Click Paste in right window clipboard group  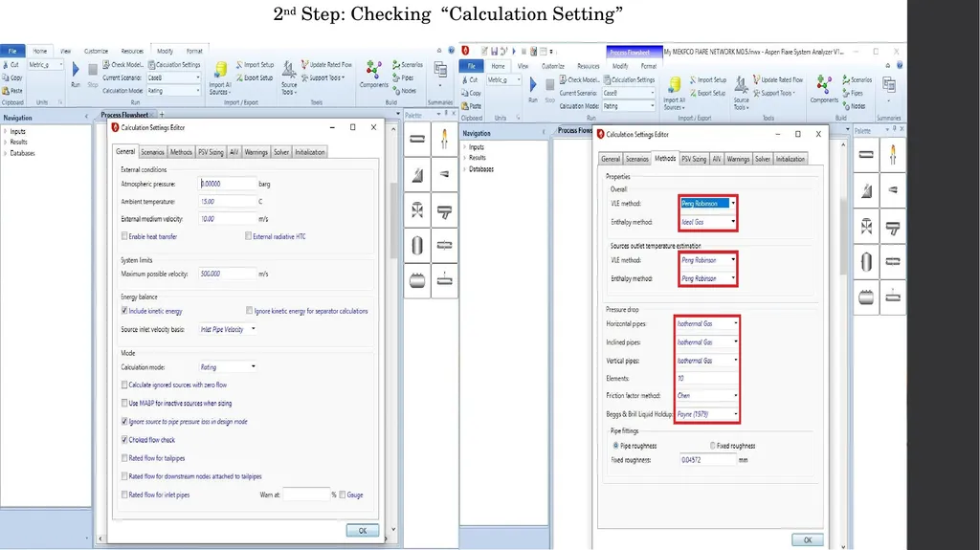click(x=470, y=106)
